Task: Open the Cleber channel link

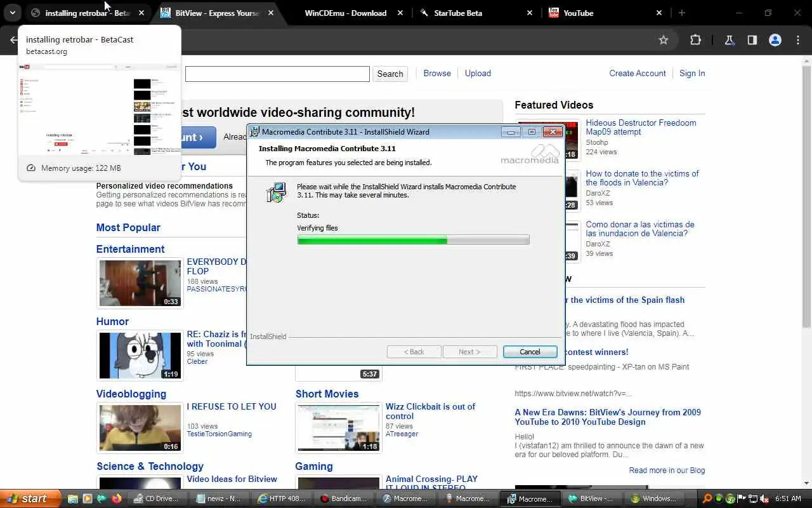Action: coord(197,361)
